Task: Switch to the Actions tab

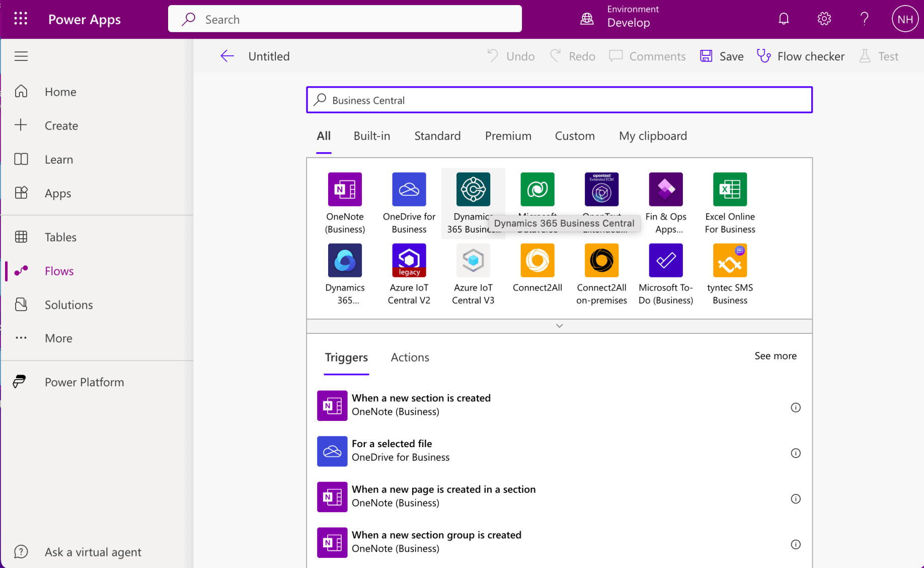Action: [410, 358]
